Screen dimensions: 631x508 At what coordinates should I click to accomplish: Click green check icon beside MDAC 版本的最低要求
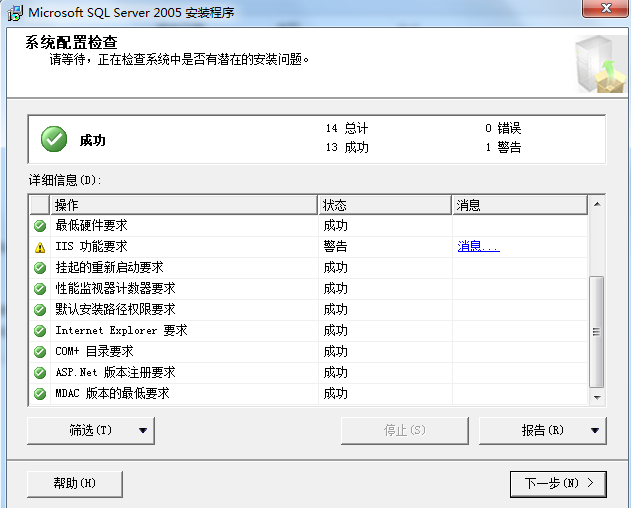40,393
